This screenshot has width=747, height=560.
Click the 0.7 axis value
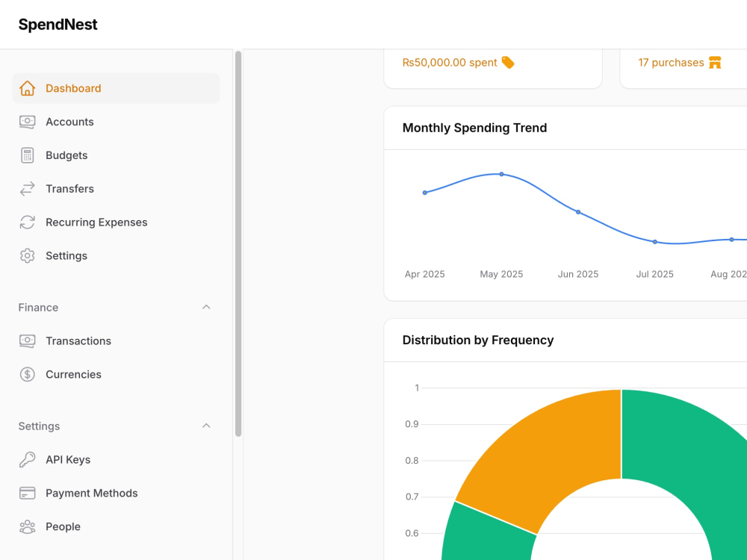(412, 497)
